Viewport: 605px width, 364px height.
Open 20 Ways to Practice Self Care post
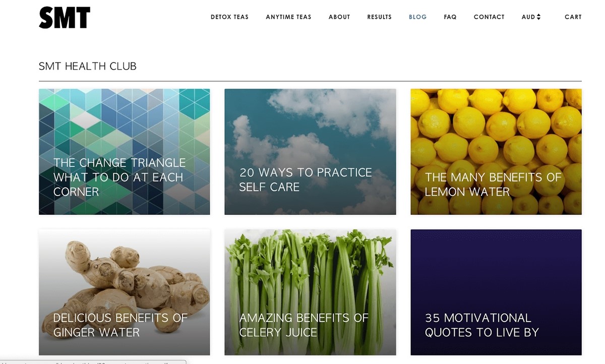pyautogui.click(x=310, y=152)
